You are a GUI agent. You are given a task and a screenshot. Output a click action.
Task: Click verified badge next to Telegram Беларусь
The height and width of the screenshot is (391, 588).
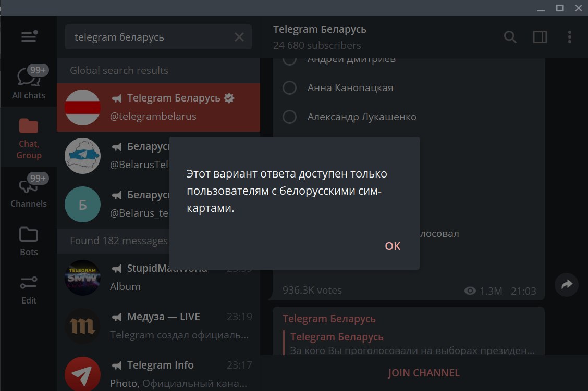[229, 98]
